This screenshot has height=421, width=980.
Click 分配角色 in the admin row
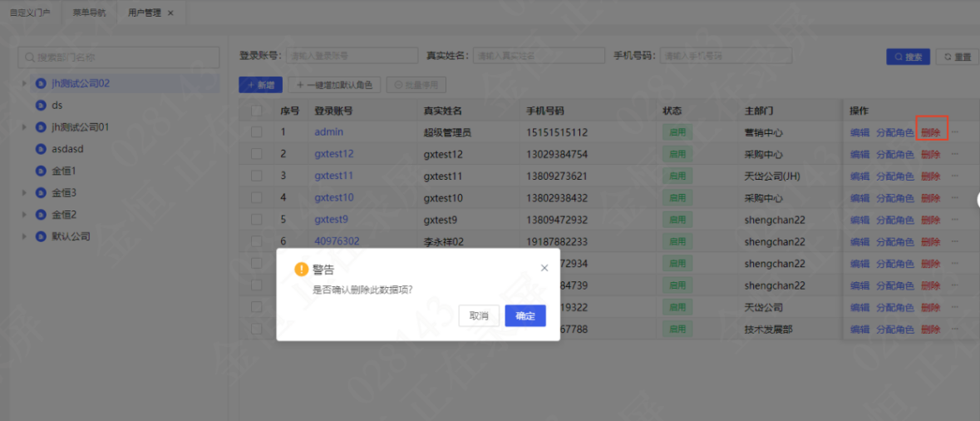(x=895, y=132)
